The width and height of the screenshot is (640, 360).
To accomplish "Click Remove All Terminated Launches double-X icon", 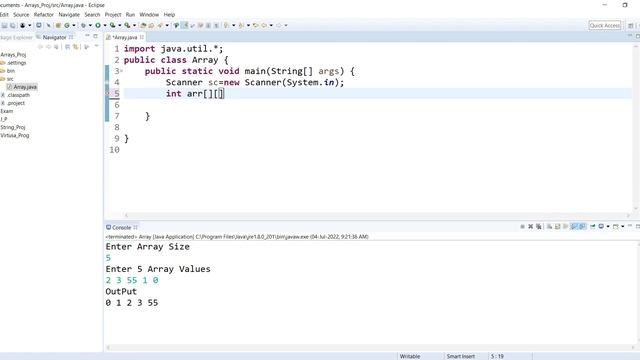I will coord(539,227).
